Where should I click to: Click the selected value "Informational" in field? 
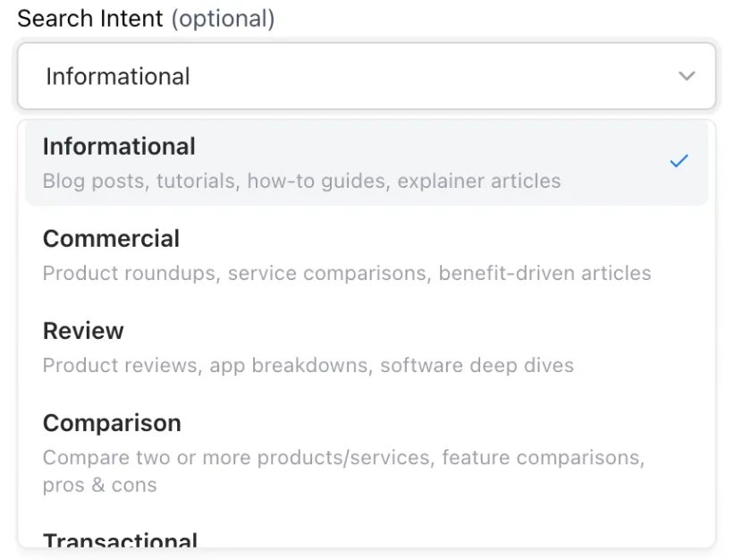[x=118, y=76]
